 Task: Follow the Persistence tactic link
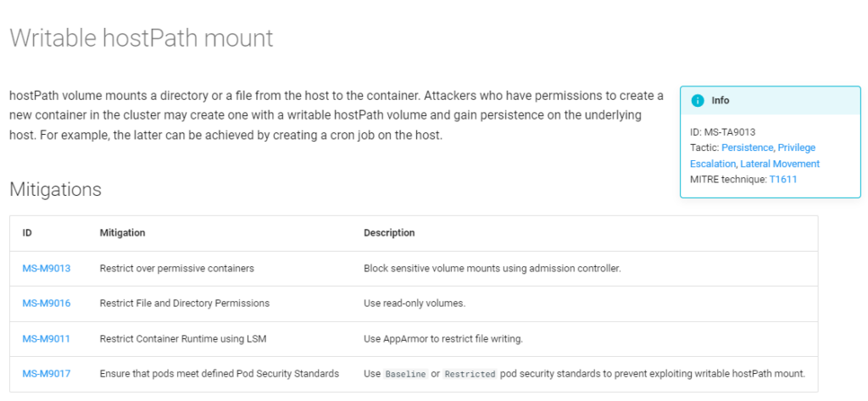point(747,148)
